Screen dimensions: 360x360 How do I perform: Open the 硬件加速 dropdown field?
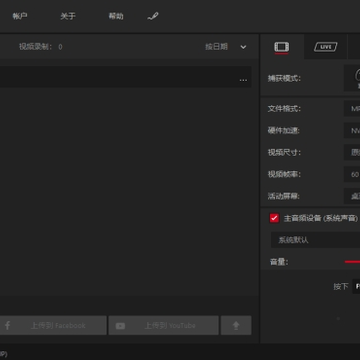(352, 131)
